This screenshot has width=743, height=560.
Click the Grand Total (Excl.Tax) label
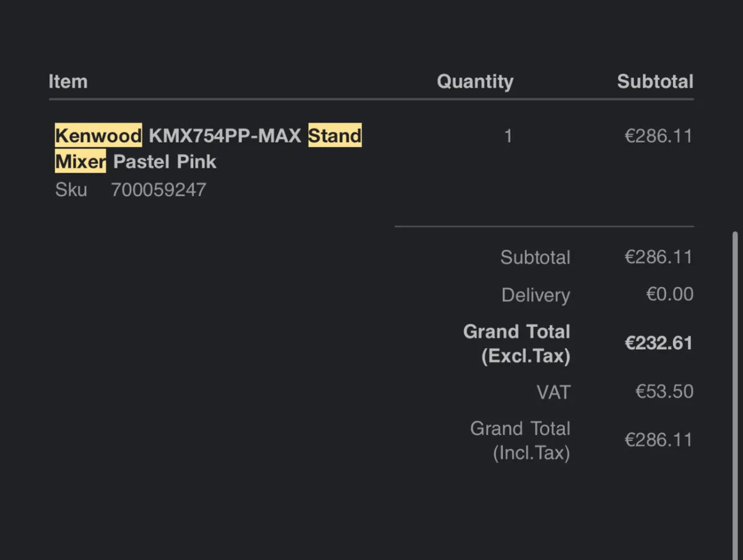pyautogui.click(x=517, y=344)
